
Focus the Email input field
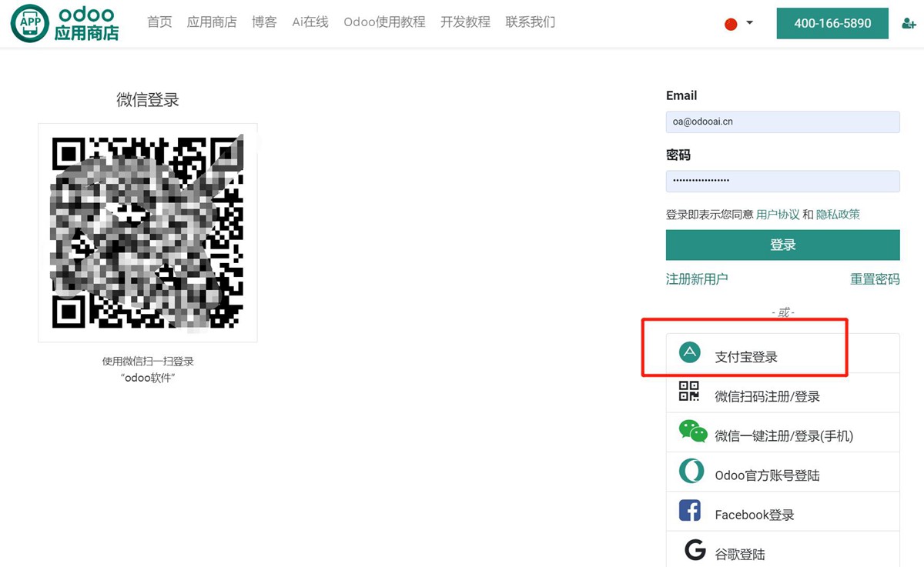[782, 122]
